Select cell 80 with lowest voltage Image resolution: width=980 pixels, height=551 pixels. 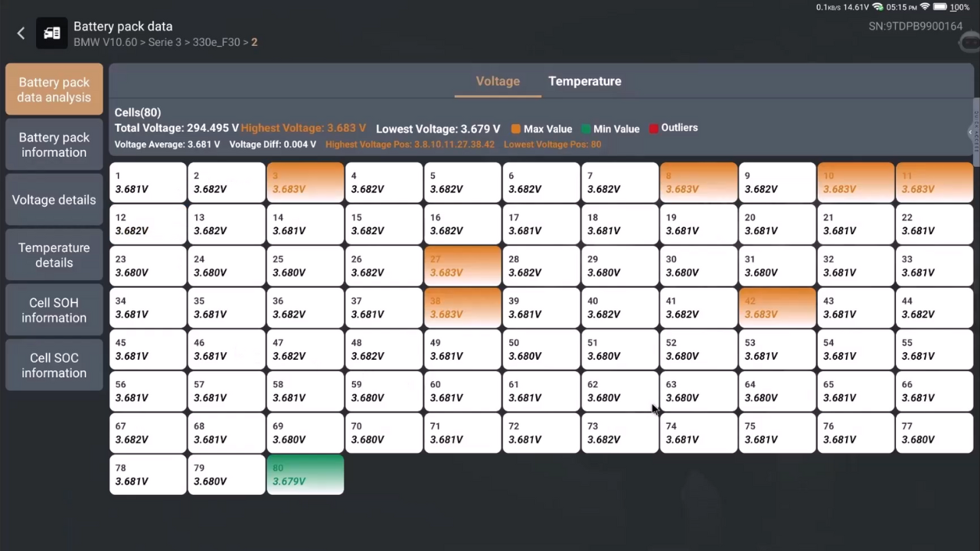(305, 474)
